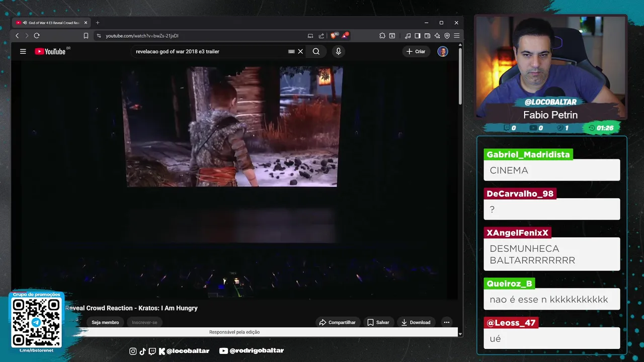Click the DeCarvalho_98 username label

point(520,194)
